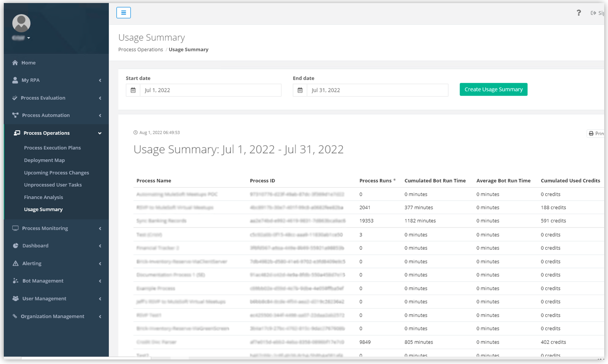Click the hamburger menu toggle button

123,12
